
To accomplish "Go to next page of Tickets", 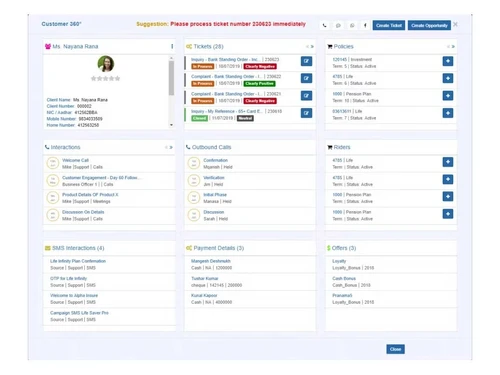I will click(x=312, y=47).
